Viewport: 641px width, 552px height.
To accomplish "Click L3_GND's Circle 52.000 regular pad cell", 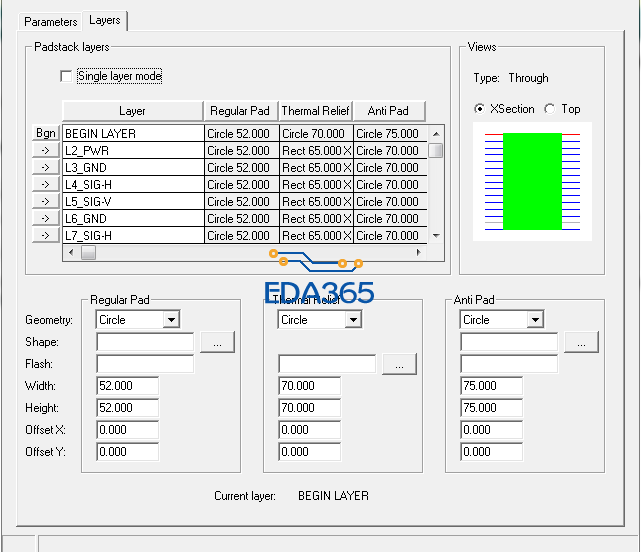I will tap(242, 168).
